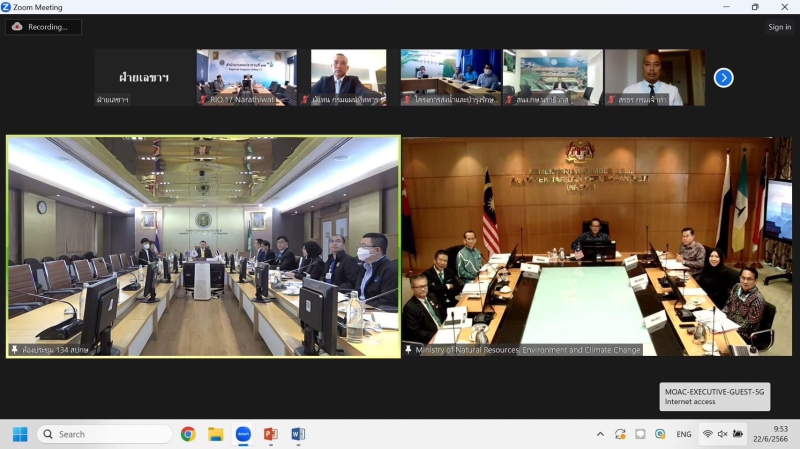
Task: Toggle the muted speaker volume icon
Action: click(x=723, y=434)
